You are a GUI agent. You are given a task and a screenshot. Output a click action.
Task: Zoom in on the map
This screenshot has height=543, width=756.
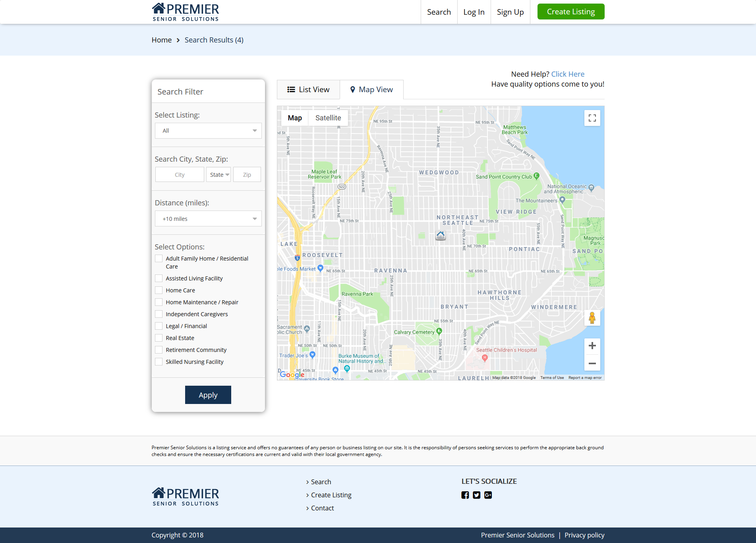592,346
